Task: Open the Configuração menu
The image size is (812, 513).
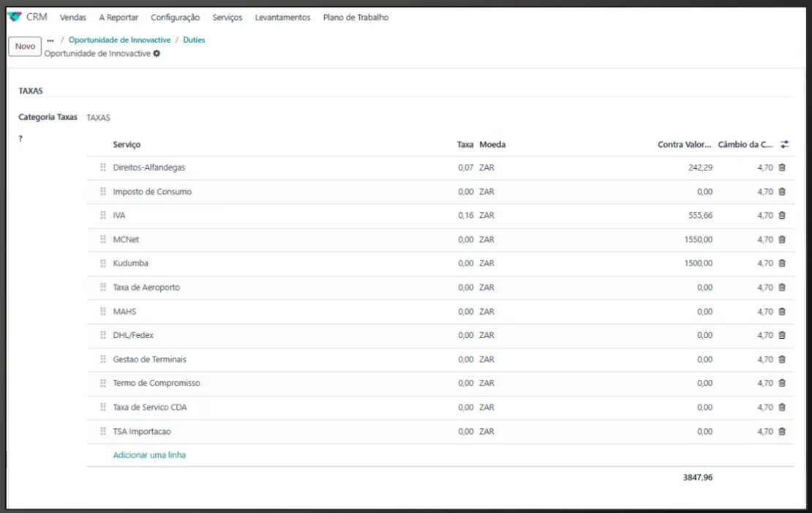Action: coord(175,18)
